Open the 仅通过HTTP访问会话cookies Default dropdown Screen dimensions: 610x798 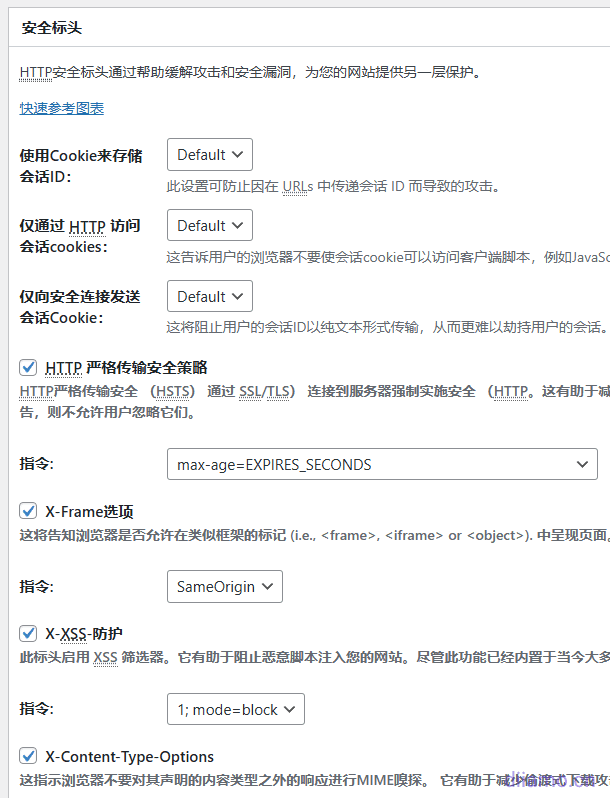coord(209,226)
